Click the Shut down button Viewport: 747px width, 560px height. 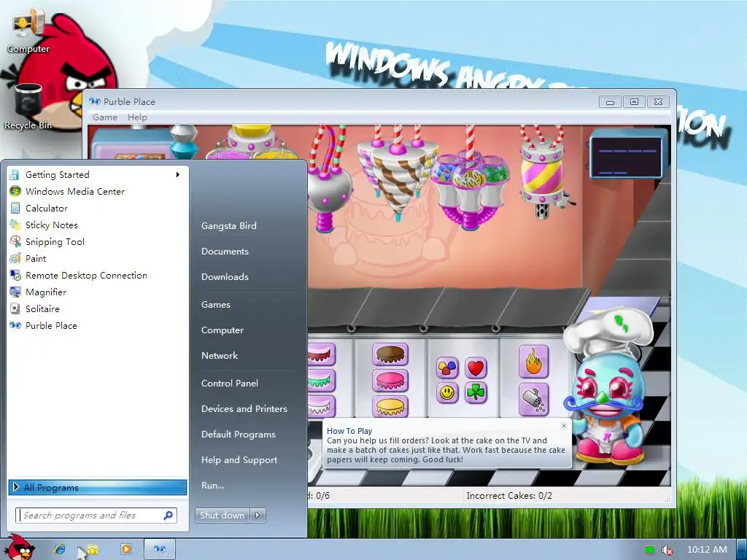pos(222,516)
